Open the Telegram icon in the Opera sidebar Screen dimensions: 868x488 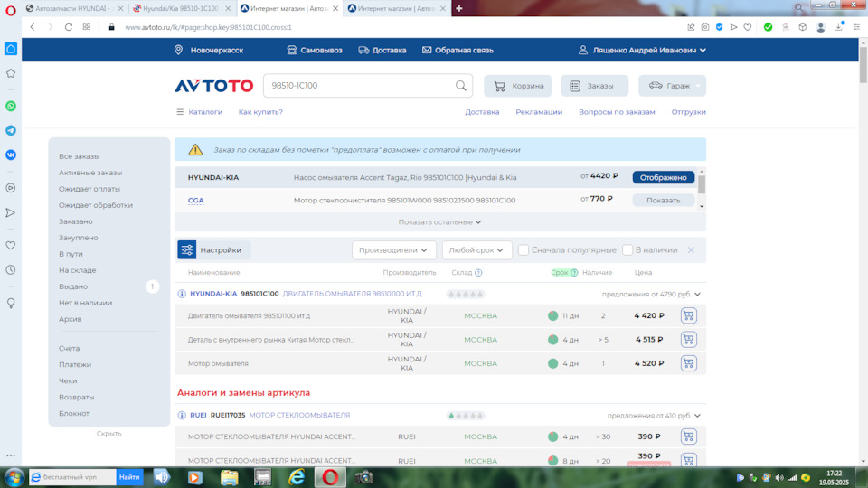tap(11, 130)
